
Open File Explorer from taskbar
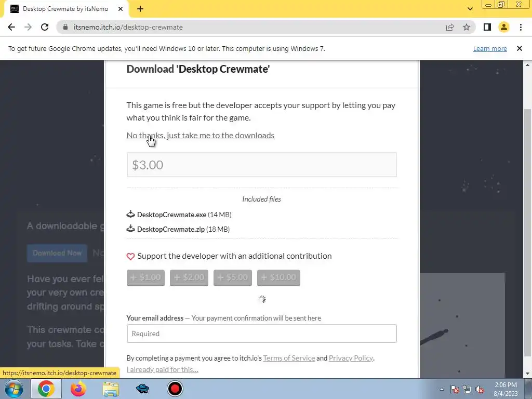pos(111,389)
